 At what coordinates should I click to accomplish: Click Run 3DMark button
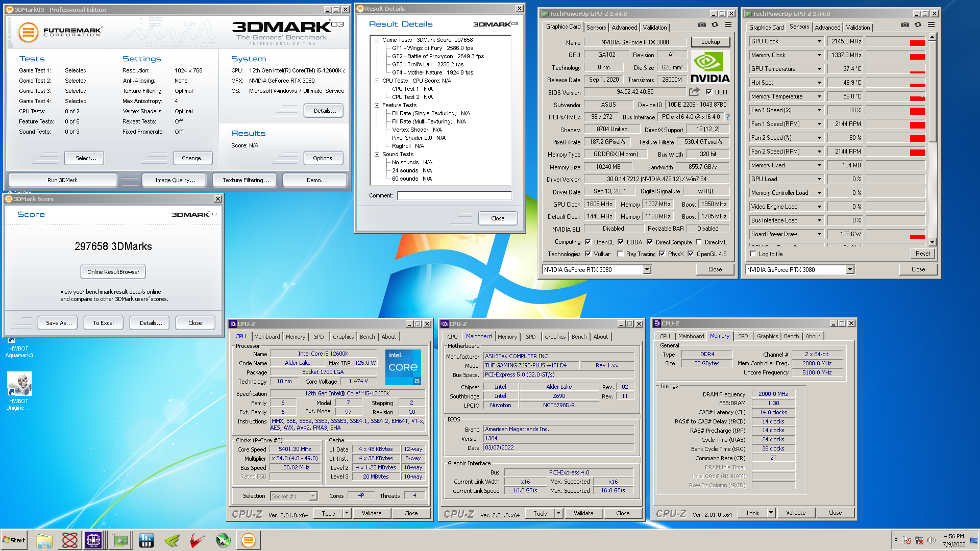click(x=62, y=180)
